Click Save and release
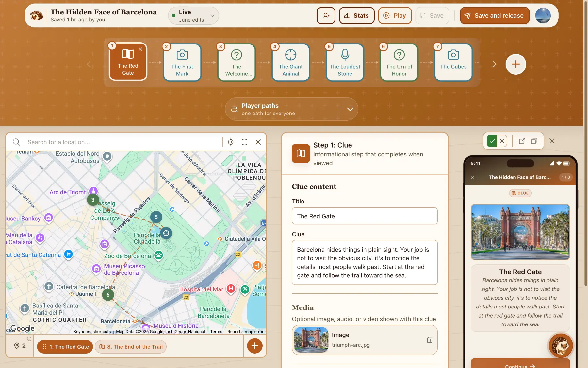 coord(494,15)
